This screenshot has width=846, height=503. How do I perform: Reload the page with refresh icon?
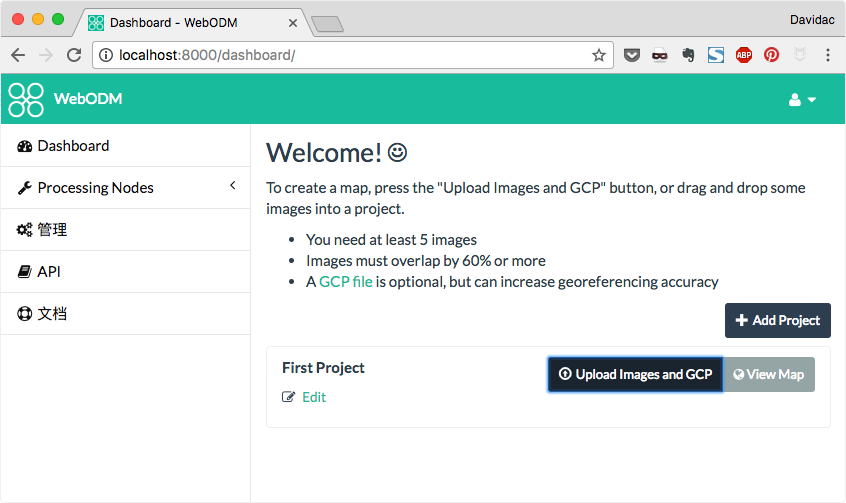click(74, 55)
